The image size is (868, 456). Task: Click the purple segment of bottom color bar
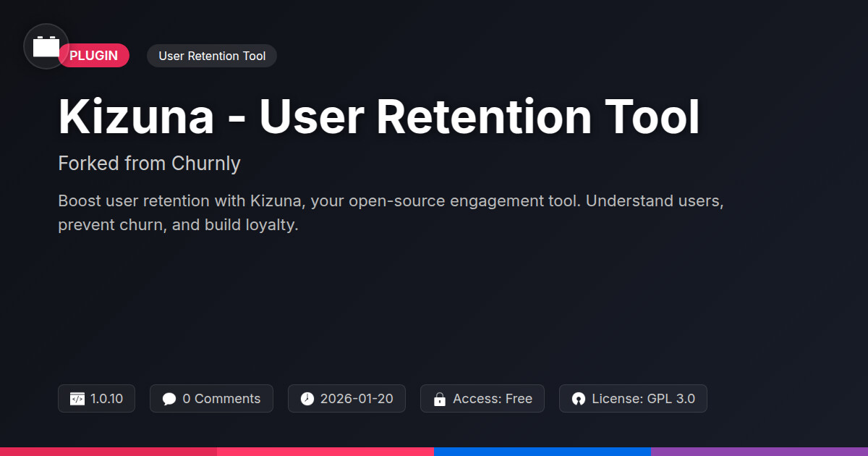click(759, 451)
